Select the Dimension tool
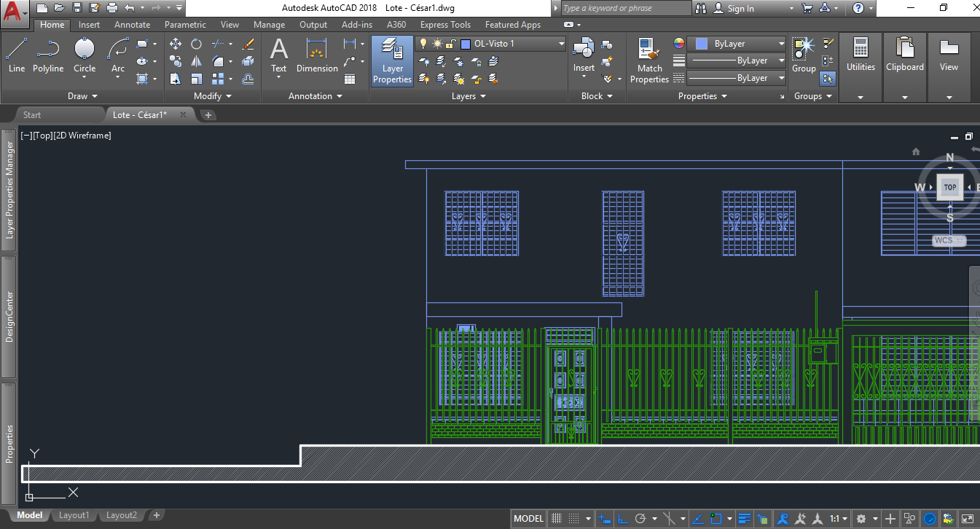 317,55
